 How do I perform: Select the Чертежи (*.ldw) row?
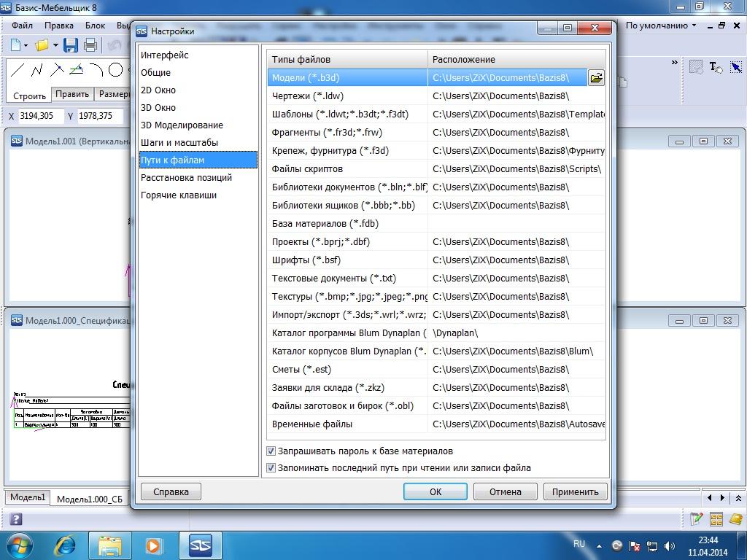click(x=436, y=96)
